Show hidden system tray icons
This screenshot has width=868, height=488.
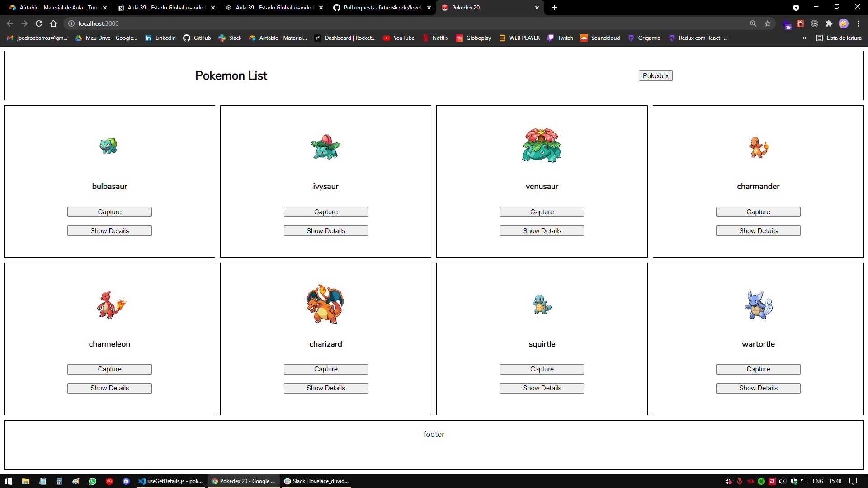click(x=729, y=481)
